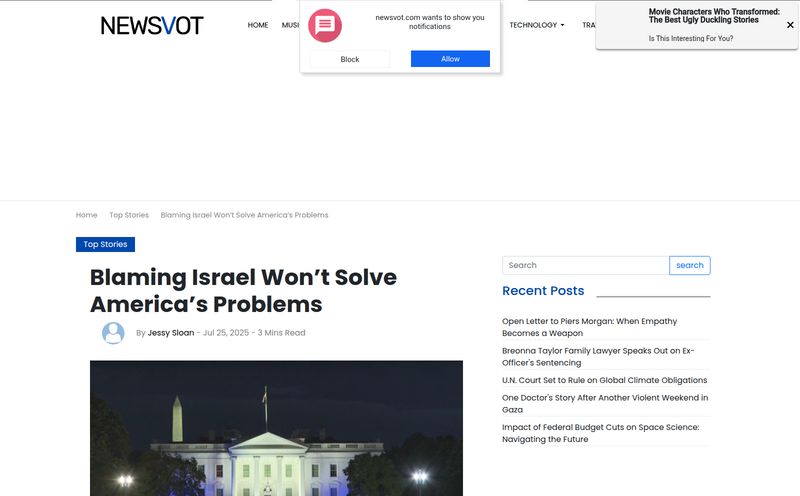Click the Search input field
The image size is (800, 496).
pyautogui.click(x=585, y=265)
